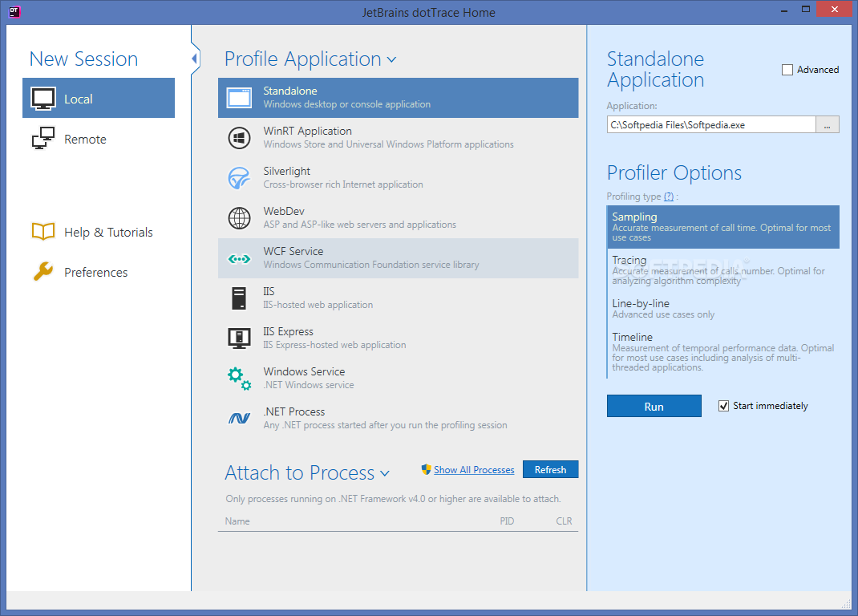
Task: Click the .NET Process wave icon
Action: (x=239, y=419)
